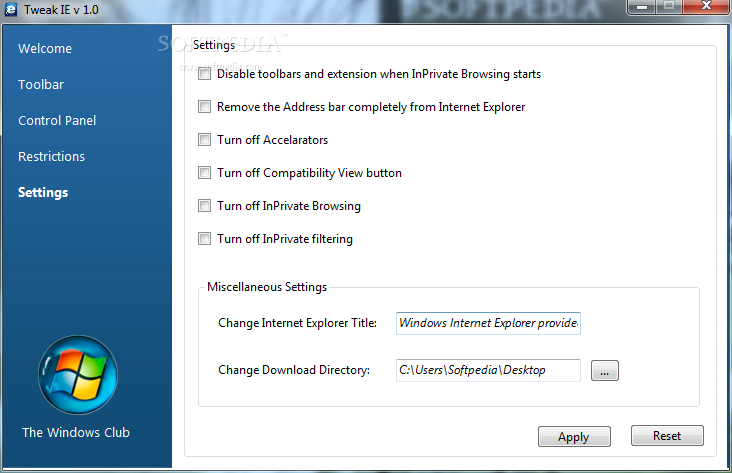
Task: Enable Turn off InPrivate Browsing option
Action: [x=204, y=206]
